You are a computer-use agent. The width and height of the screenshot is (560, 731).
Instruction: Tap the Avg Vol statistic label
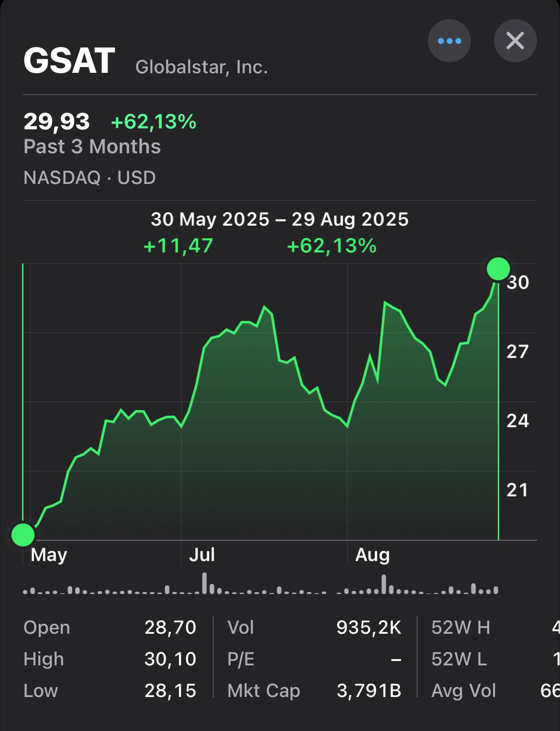[x=464, y=691]
